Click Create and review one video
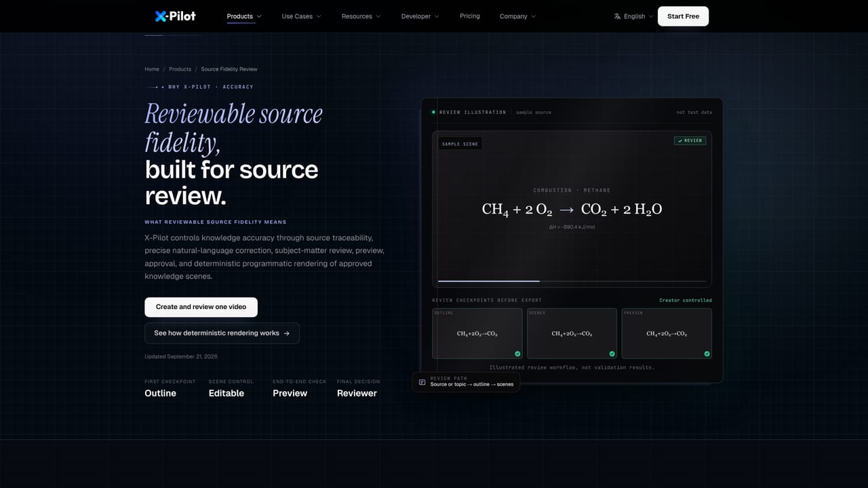 (x=201, y=307)
